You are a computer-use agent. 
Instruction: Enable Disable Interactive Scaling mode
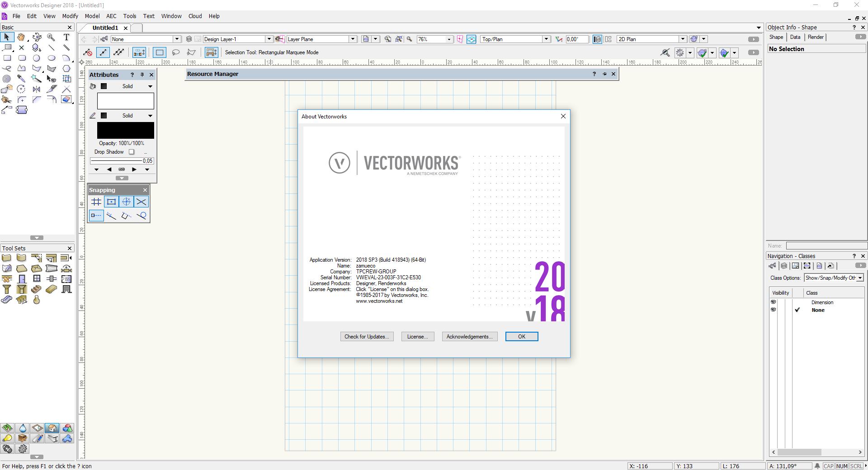(x=88, y=52)
